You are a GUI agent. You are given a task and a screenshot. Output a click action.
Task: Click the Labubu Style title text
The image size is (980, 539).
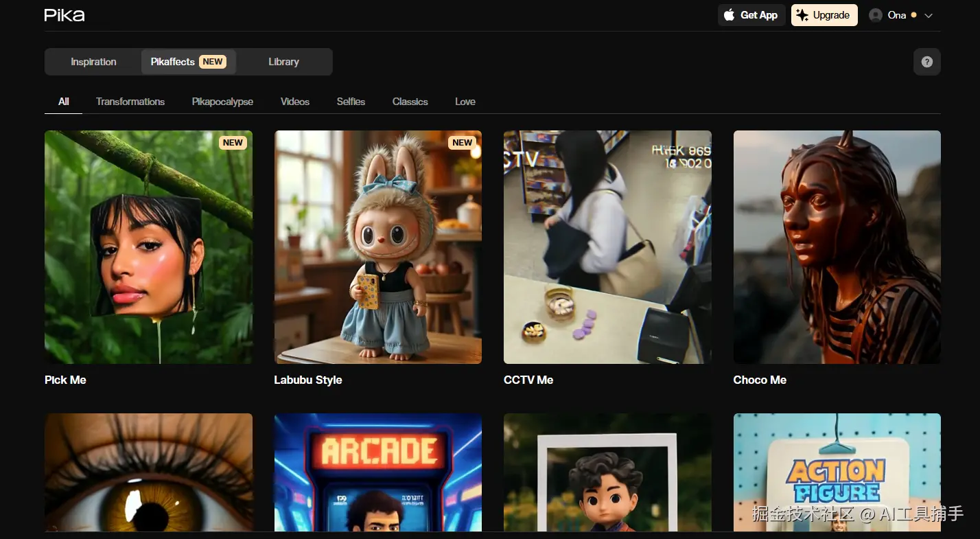coord(308,380)
